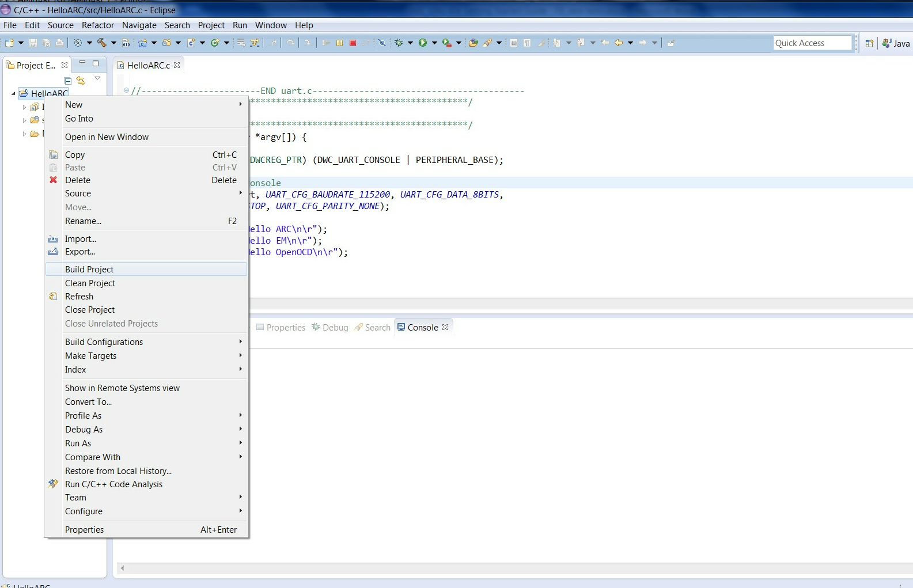Click the green Run toolbar icon
The width and height of the screenshot is (913, 588).
click(x=423, y=43)
